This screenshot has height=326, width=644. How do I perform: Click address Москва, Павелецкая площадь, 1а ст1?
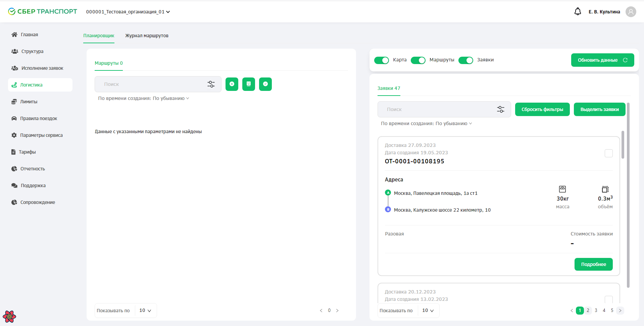[436, 193]
